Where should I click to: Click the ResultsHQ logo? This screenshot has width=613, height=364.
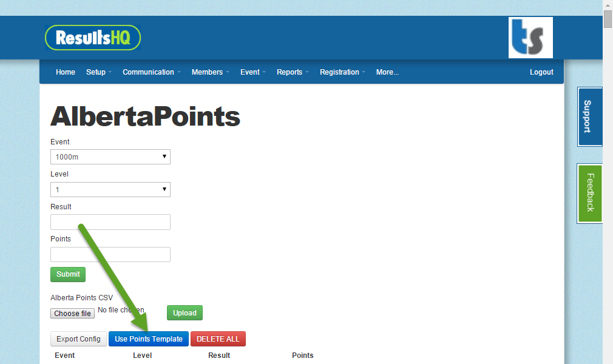click(93, 38)
